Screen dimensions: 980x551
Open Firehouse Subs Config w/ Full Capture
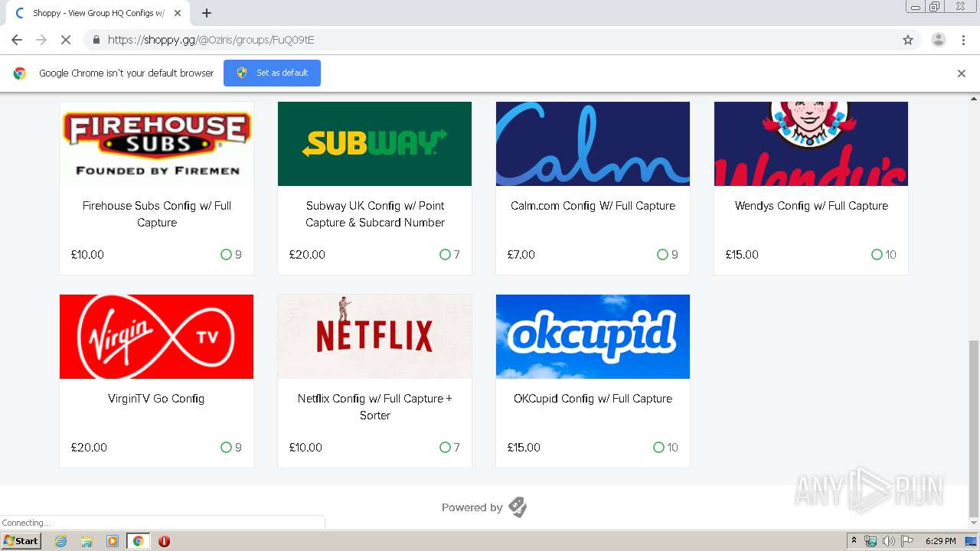157,214
